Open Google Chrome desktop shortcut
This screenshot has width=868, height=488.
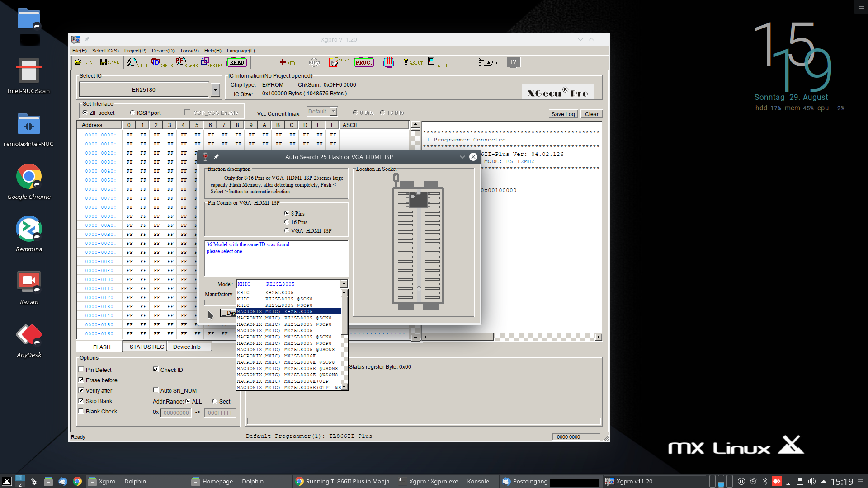pyautogui.click(x=29, y=182)
